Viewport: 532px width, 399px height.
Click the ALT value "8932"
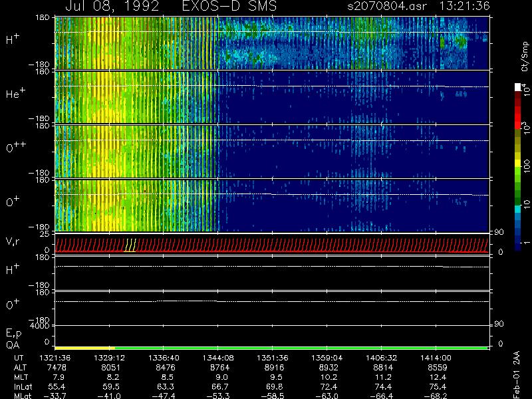(329, 368)
